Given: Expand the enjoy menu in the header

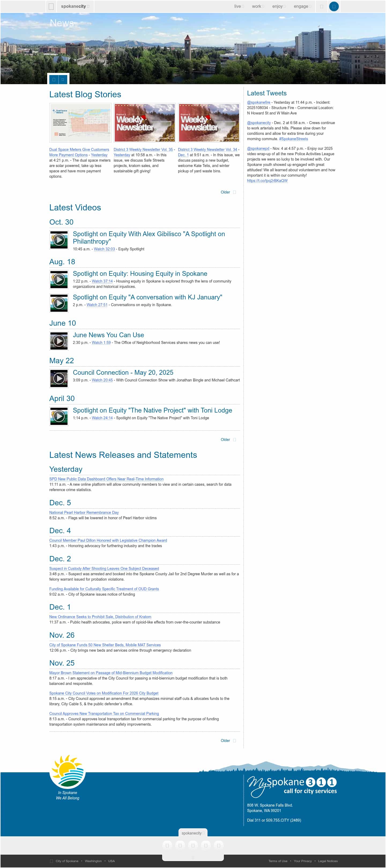Looking at the screenshot, I should click(279, 6).
